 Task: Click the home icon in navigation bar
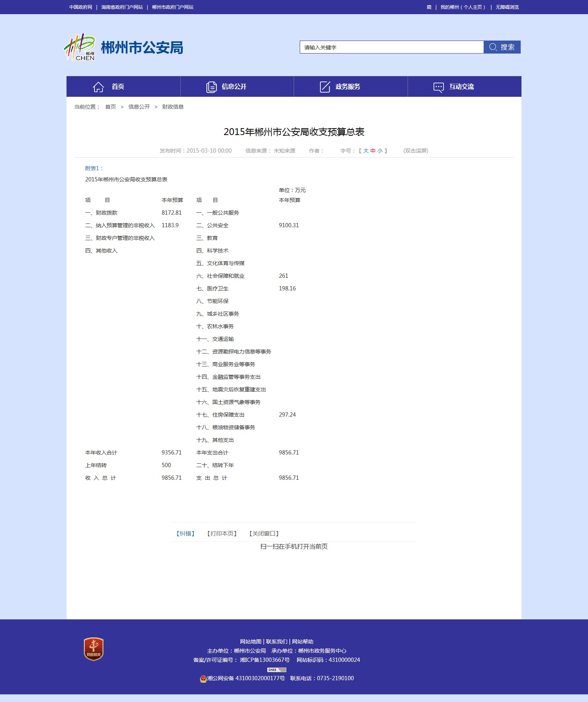point(98,87)
